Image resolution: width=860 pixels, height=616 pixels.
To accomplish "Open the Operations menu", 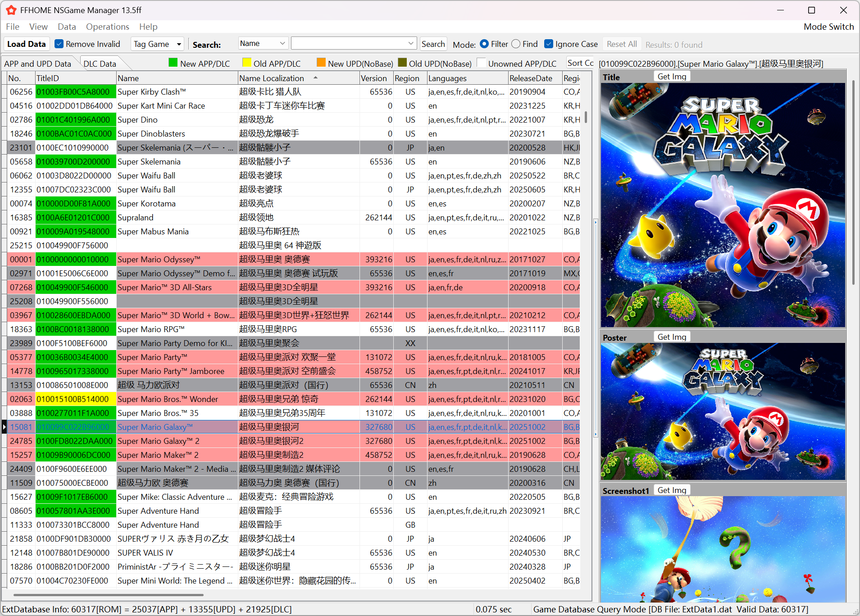I will pyautogui.click(x=108, y=27).
